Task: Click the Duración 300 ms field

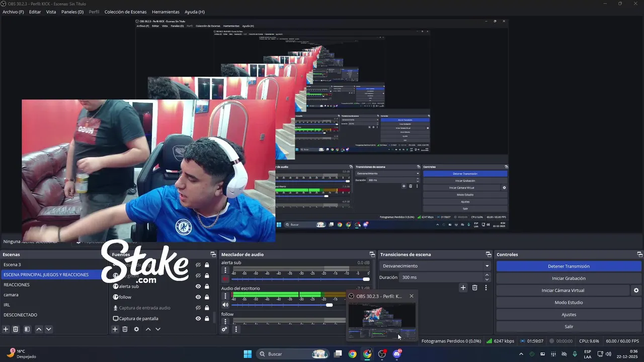Action: click(x=441, y=278)
